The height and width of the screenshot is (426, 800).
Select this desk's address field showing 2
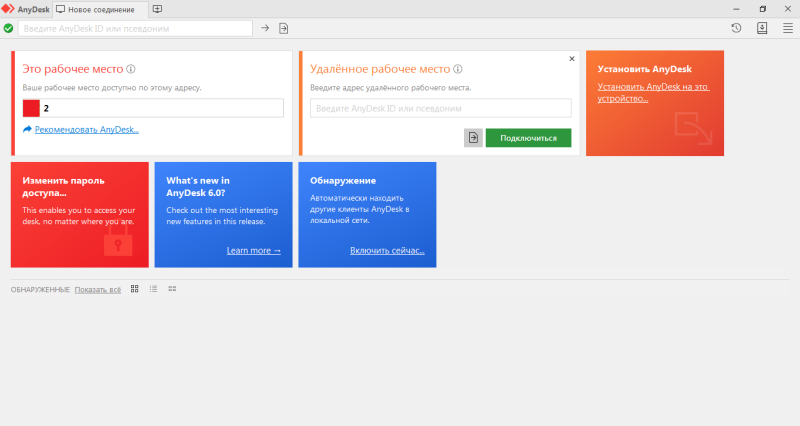click(x=153, y=108)
